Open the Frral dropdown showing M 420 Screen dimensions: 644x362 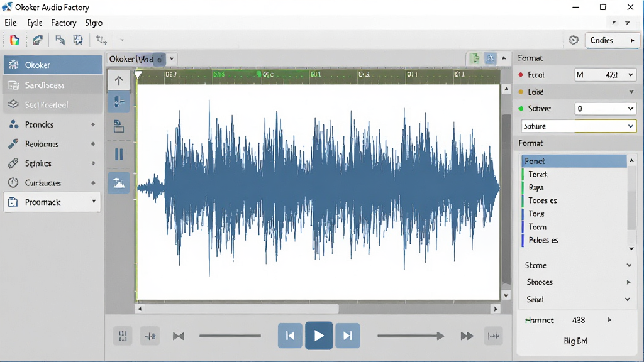[605, 75]
